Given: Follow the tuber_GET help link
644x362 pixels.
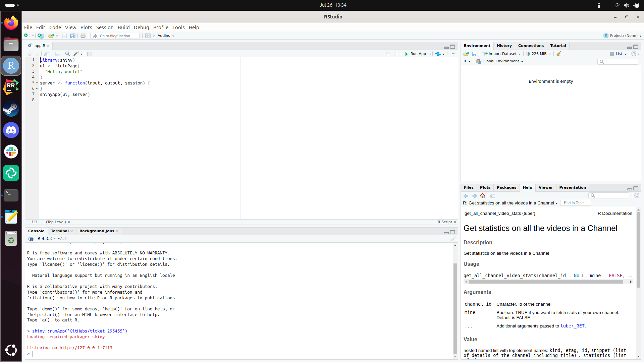Looking at the screenshot, I should 572,326.
